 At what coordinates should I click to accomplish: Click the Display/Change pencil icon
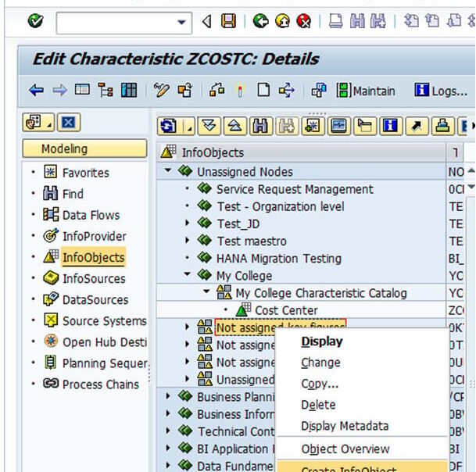click(162, 90)
